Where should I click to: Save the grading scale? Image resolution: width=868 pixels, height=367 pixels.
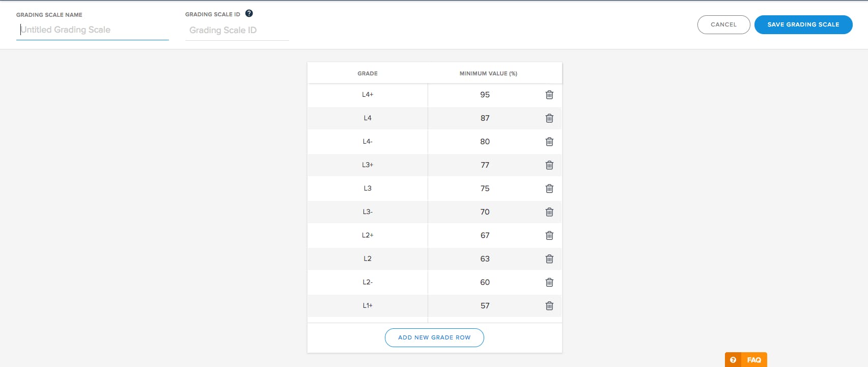pos(803,24)
